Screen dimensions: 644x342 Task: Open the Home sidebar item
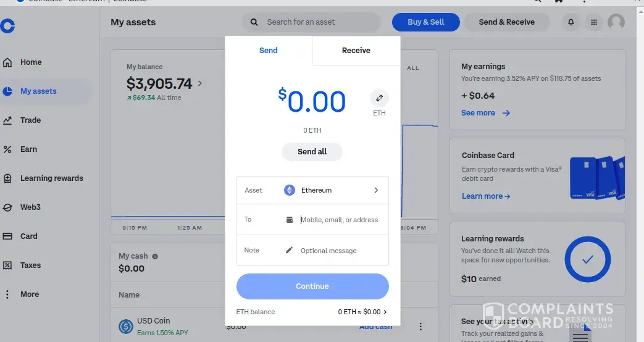(x=31, y=62)
